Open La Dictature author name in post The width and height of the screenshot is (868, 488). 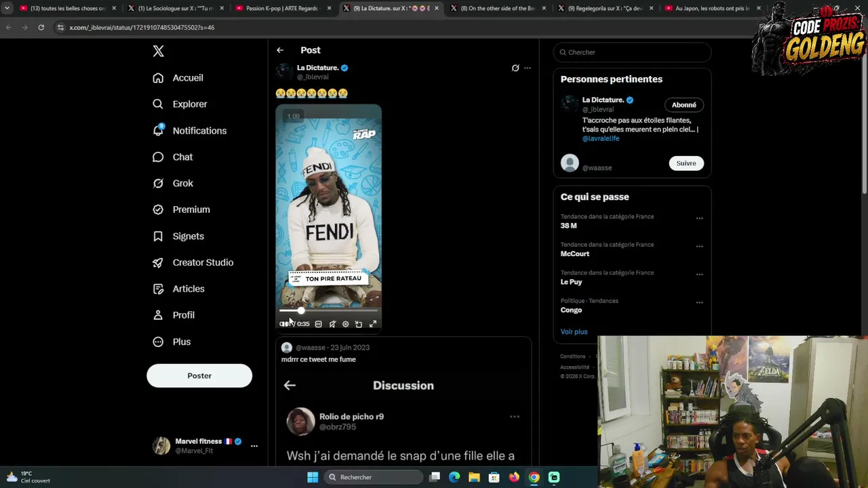tap(317, 68)
